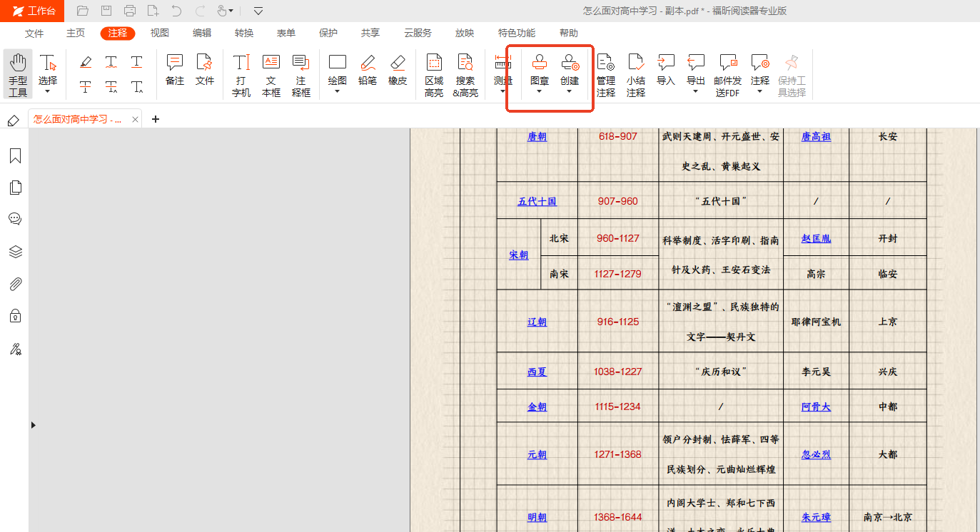Open the 保护 ribbon tab
The width and height of the screenshot is (980, 532).
coord(328,34)
